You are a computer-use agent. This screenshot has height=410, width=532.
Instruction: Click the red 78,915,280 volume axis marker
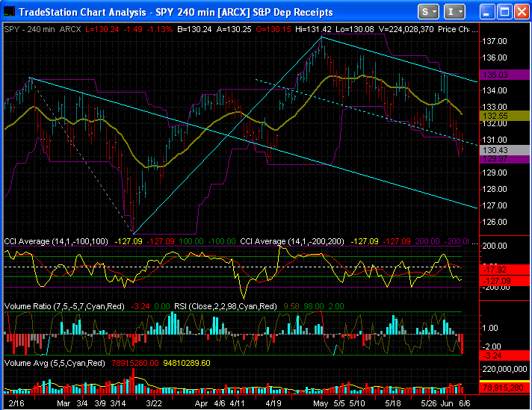(x=504, y=388)
